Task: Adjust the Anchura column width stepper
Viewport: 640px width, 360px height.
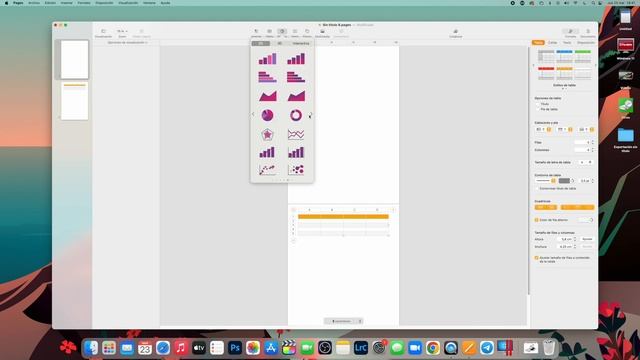Action: (x=575, y=247)
